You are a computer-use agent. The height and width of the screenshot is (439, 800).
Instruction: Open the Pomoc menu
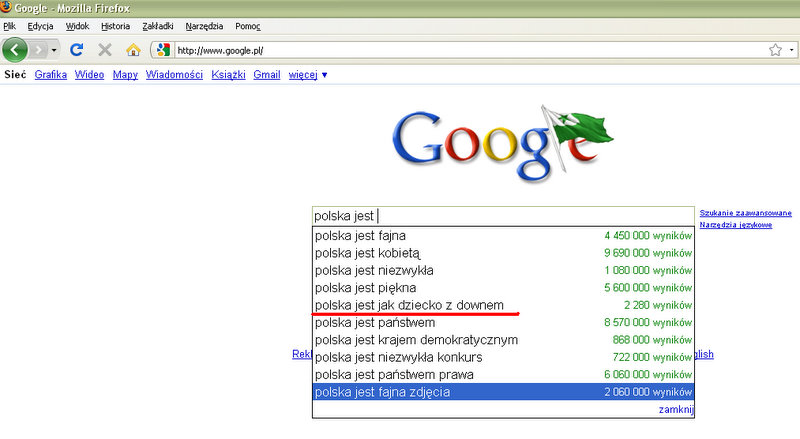point(247,26)
